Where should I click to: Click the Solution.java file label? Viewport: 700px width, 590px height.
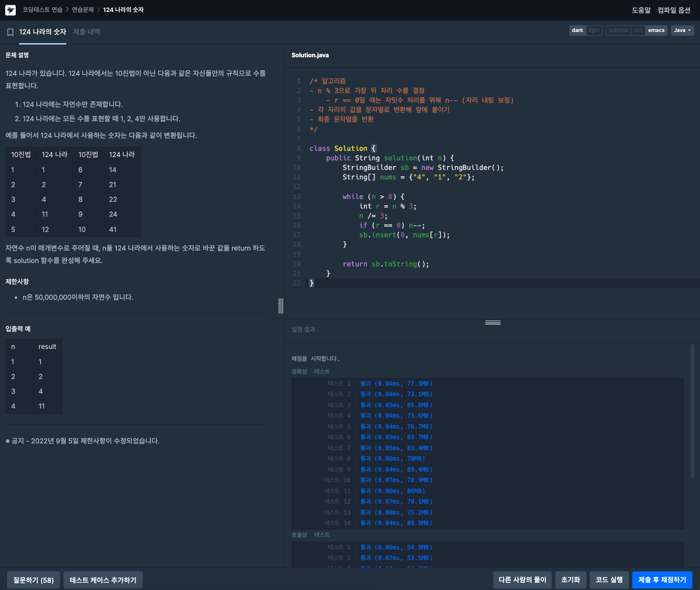pyautogui.click(x=310, y=55)
